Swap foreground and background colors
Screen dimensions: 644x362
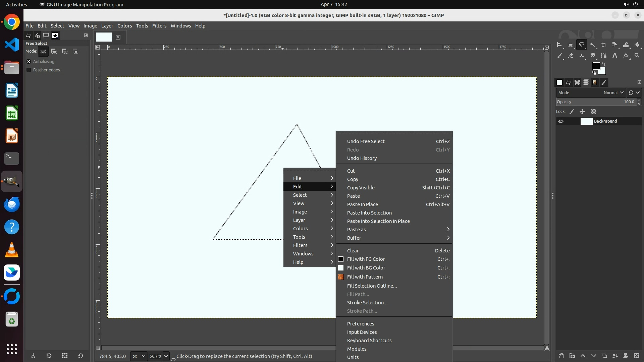pos(604,64)
